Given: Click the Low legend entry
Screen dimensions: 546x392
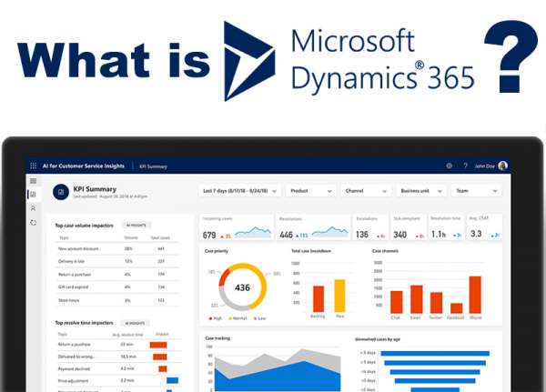Looking at the screenshot, I should 259,318.
